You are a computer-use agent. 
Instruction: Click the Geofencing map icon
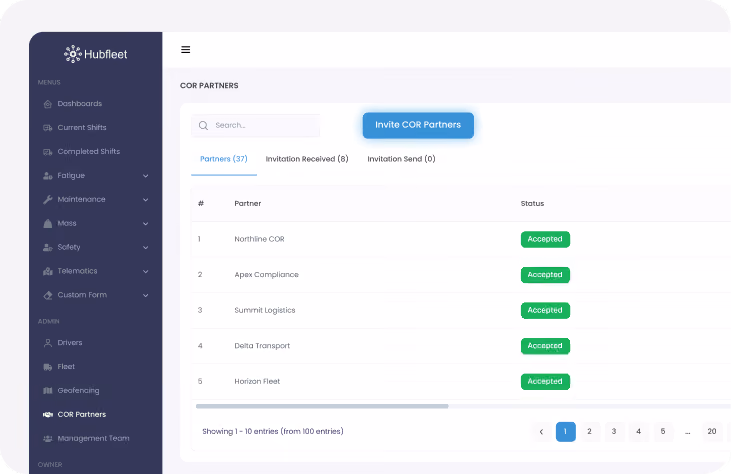pos(48,391)
